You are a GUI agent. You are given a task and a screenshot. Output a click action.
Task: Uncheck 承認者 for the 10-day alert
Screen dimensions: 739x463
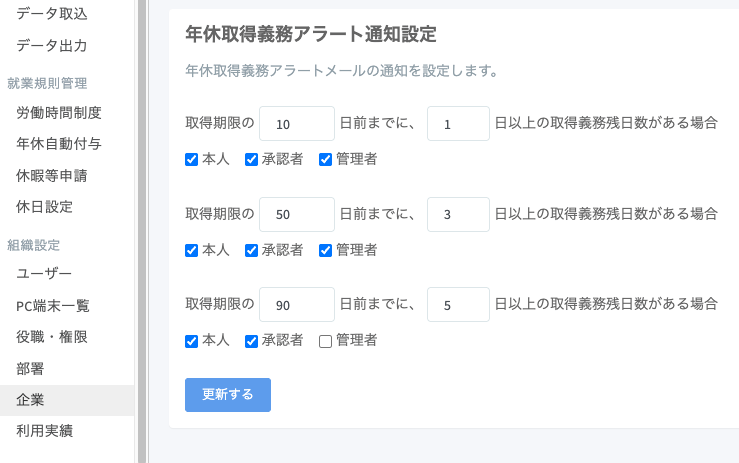[x=252, y=159]
